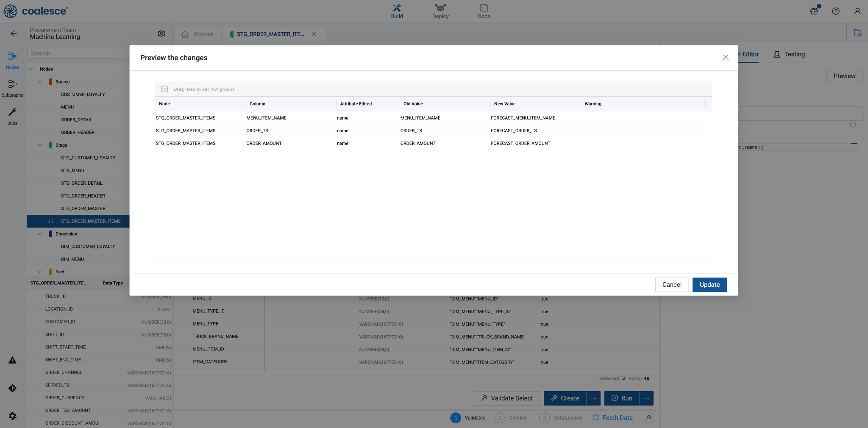The width and height of the screenshot is (868, 428).
Task: Click the info icon in right panel
Action: (853, 125)
